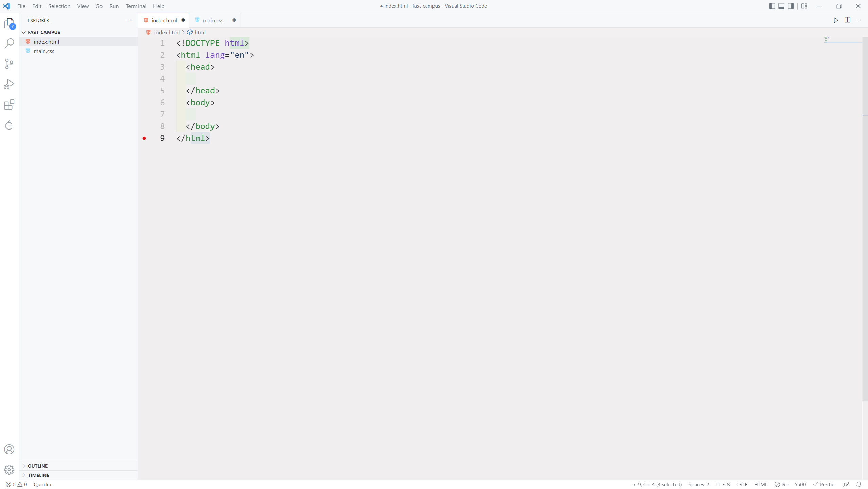
Task: Collapse the FAST-CAMPUS folder section
Action: (79, 32)
